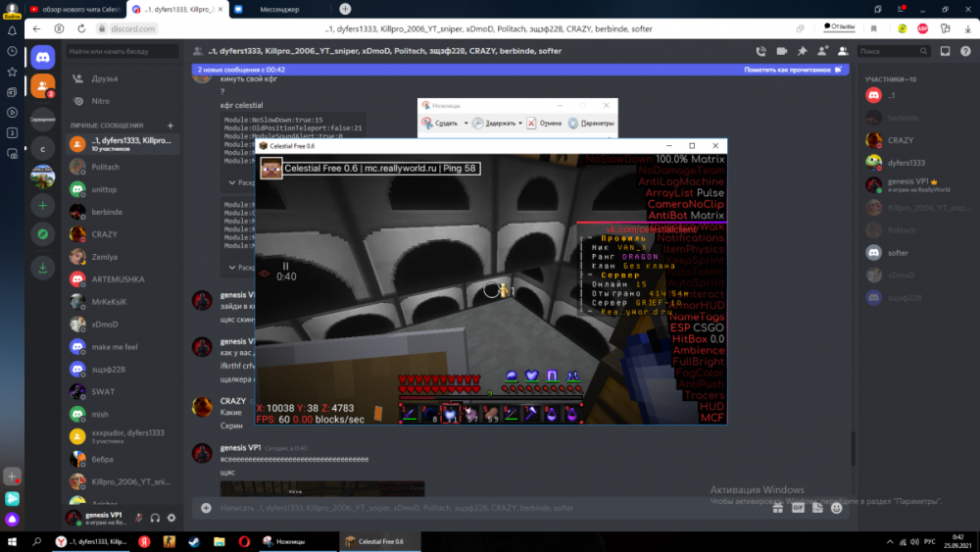The width and height of the screenshot is (980, 552).
Task: Open the Создать dropdown arrow in Ножницы
Action: point(465,124)
